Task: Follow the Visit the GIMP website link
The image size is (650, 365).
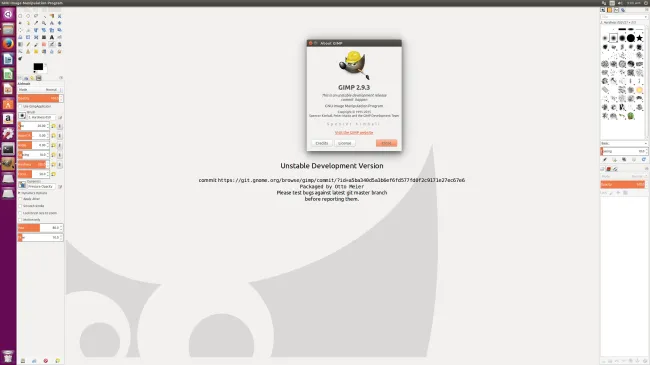Action: [x=354, y=133]
